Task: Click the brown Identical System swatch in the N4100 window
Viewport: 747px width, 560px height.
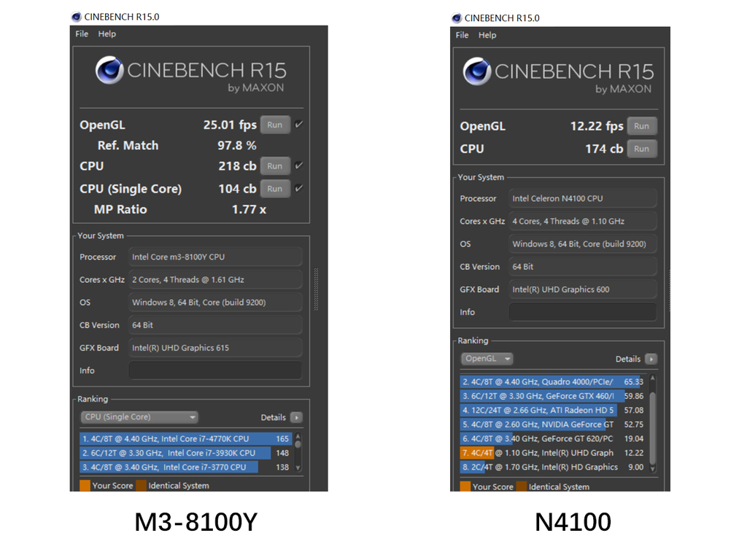Action: tap(522, 486)
